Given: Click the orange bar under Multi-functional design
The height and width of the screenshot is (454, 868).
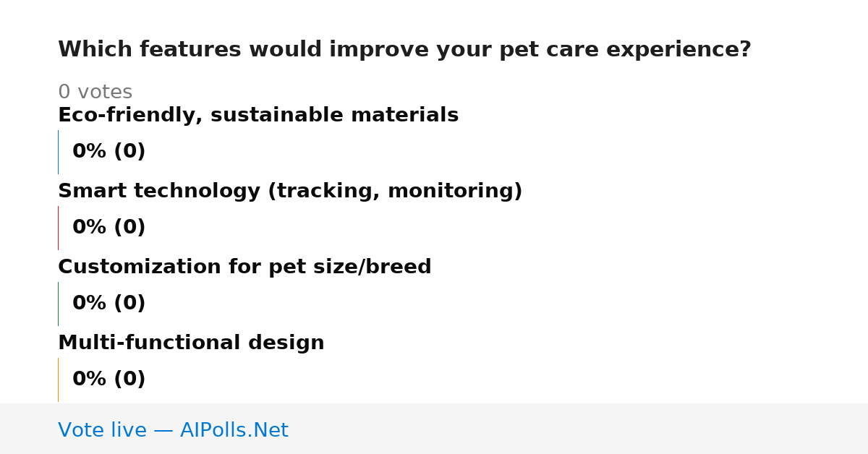Looking at the screenshot, I should [58, 380].
